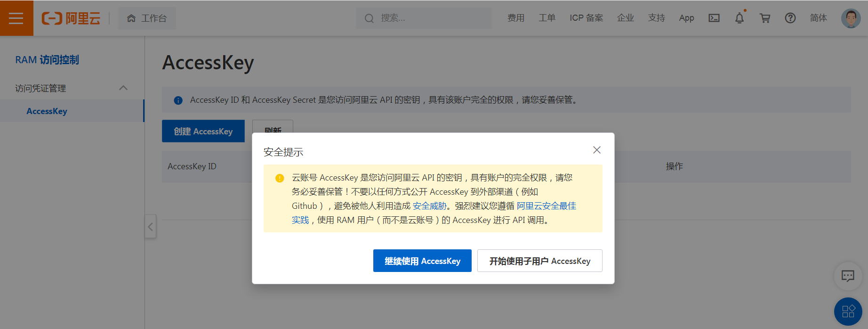Open the floating quick-tools grid button
The image size is (868, 329).
[x=848, y=312]
